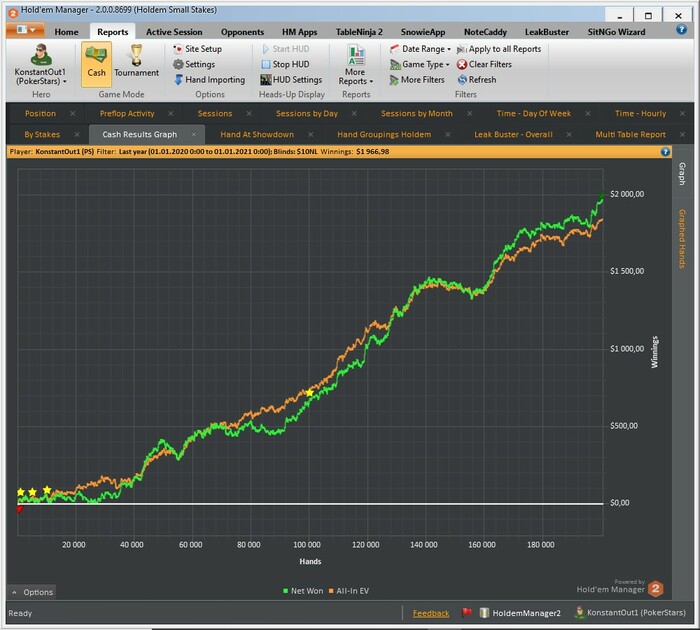Image resolution: width=700 pixels, height=630 pixels.
Task: Open Time - Hourly report tab
Action: [x=640, y=113]
